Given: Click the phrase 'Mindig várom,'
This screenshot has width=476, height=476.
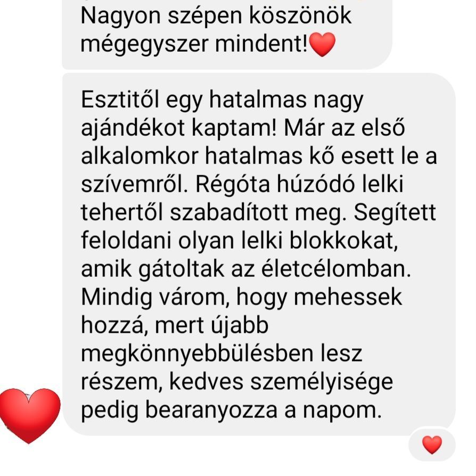Looking at the screenshot, I should (155, 297).
